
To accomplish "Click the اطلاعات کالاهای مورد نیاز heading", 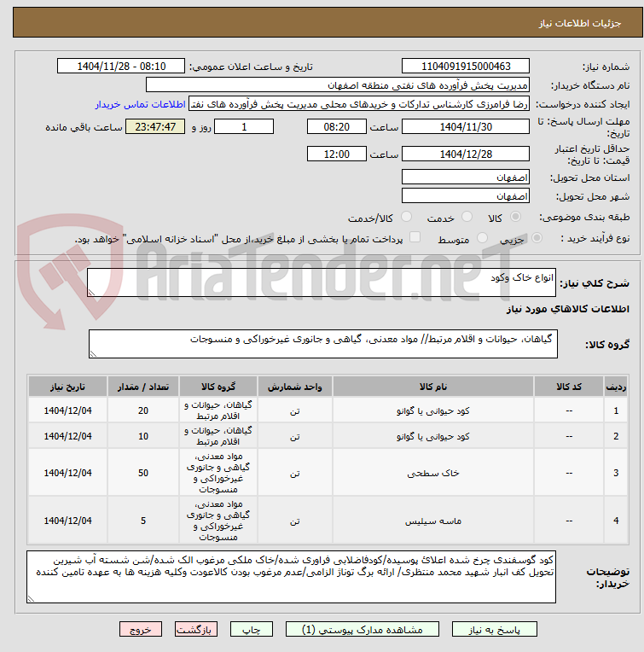I will (x=567, y=309).
